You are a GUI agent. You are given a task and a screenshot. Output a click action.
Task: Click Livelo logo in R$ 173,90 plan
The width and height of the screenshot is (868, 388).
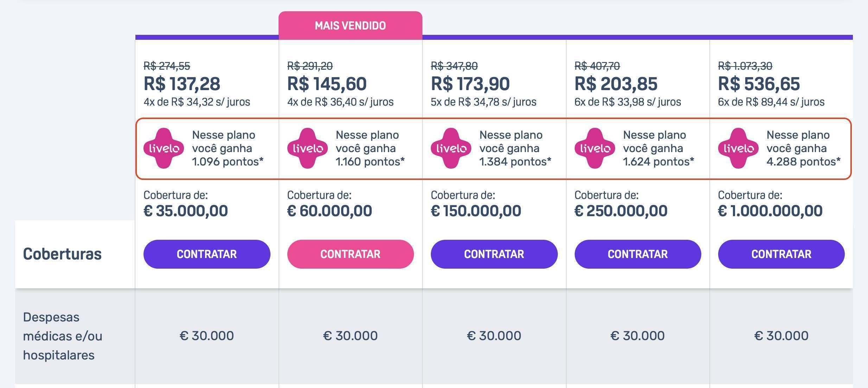coord(451,148)
